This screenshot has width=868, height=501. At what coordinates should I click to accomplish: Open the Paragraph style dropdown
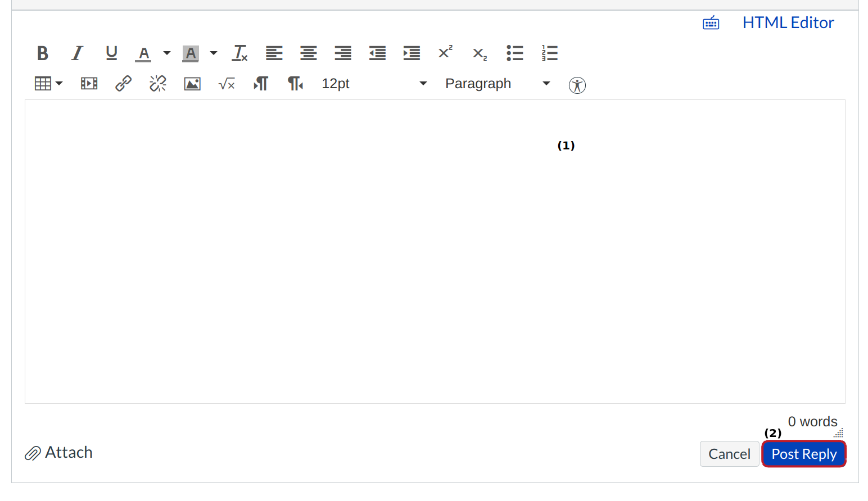click(x=496, y=83)
